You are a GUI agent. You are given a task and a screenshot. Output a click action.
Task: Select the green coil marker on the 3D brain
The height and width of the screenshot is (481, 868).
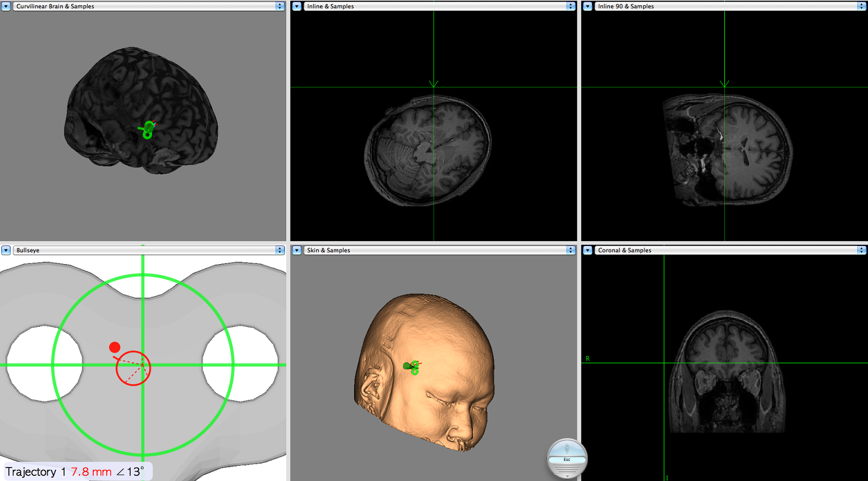148,130
